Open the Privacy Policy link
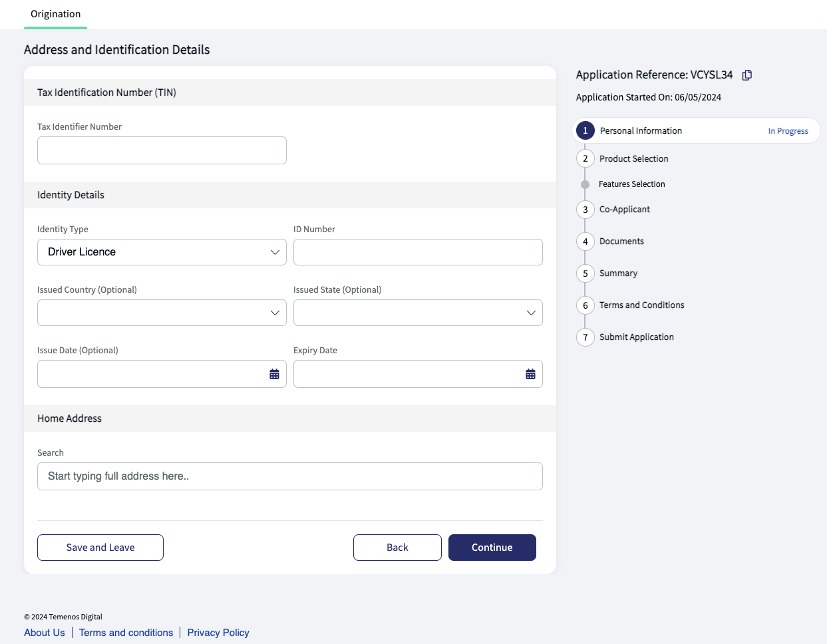 [x=218, y=633]
